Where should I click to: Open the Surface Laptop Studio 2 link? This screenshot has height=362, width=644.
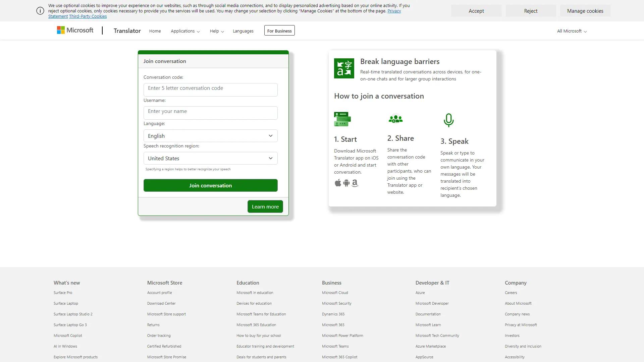point(73,314)
